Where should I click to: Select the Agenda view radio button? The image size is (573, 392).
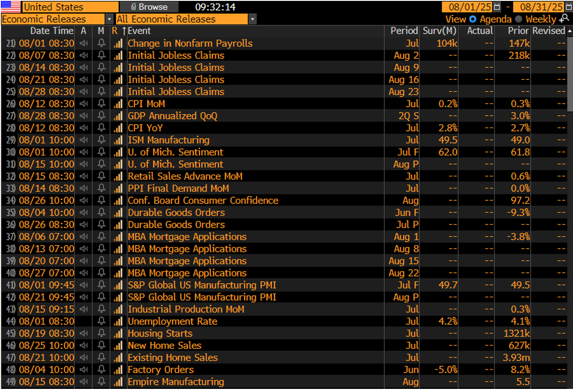(473, 20)
